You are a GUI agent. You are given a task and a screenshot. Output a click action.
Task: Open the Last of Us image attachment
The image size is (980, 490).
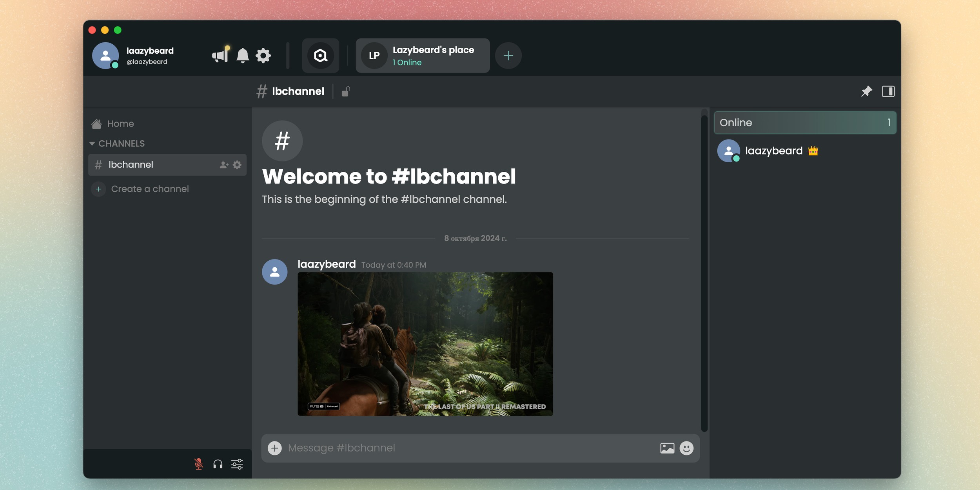(425, 344)
